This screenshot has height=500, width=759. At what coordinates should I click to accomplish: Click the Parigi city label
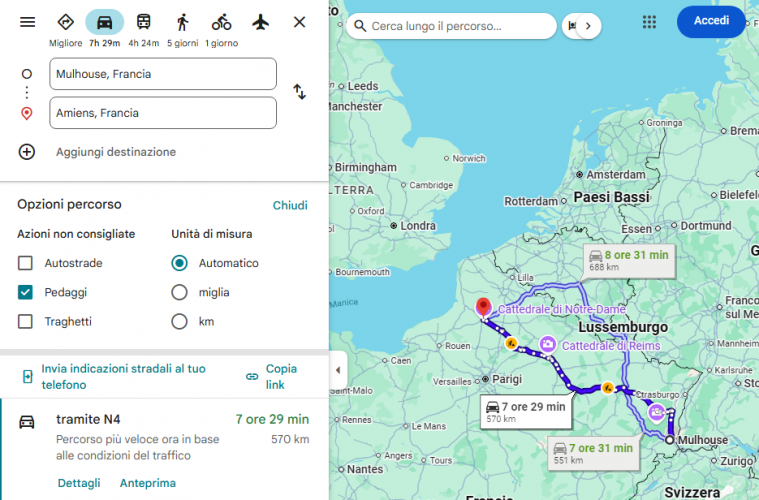coord(507,379)
